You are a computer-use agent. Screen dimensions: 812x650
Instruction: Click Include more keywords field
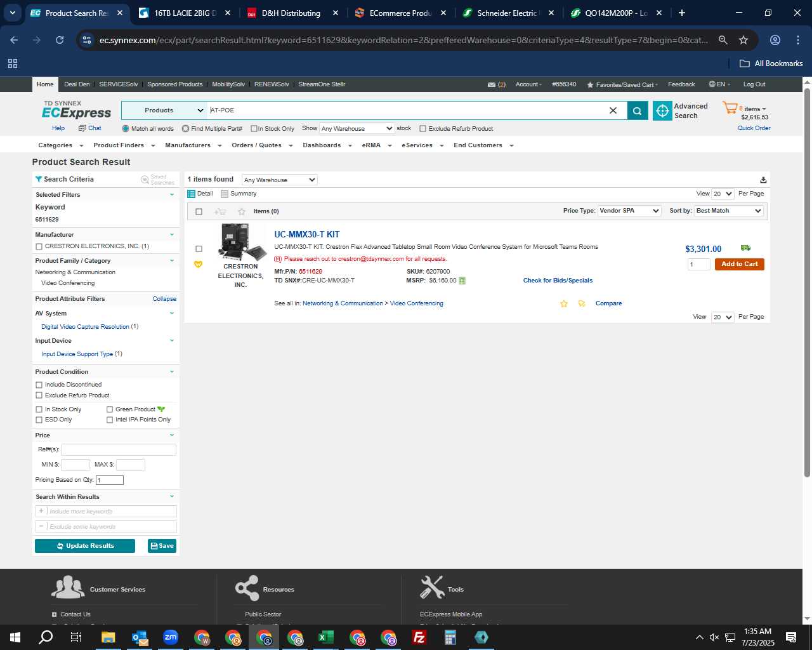coord(105,511)
